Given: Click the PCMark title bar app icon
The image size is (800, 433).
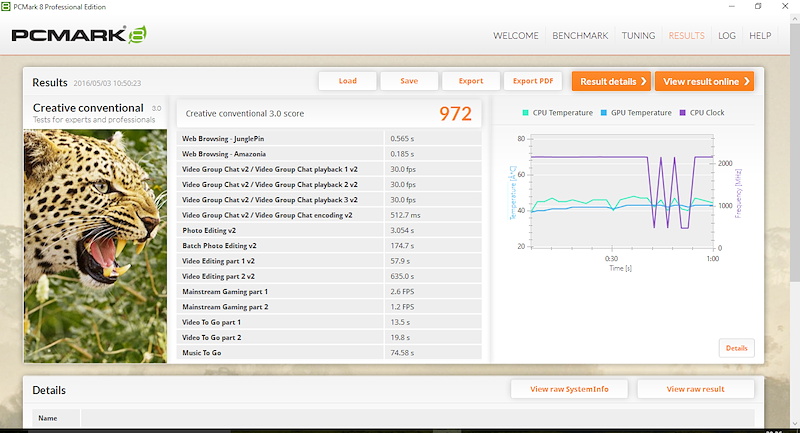Looking at the screenshot, I should pyautogui.click(x=6, y=7).
